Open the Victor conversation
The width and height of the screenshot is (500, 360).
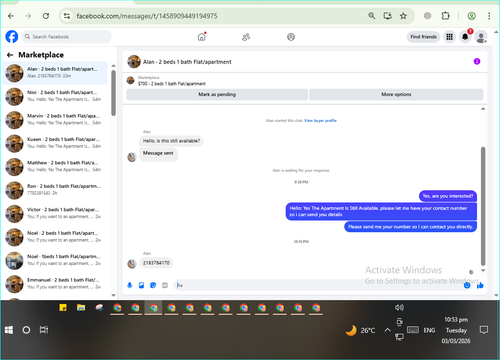(55, 213)
